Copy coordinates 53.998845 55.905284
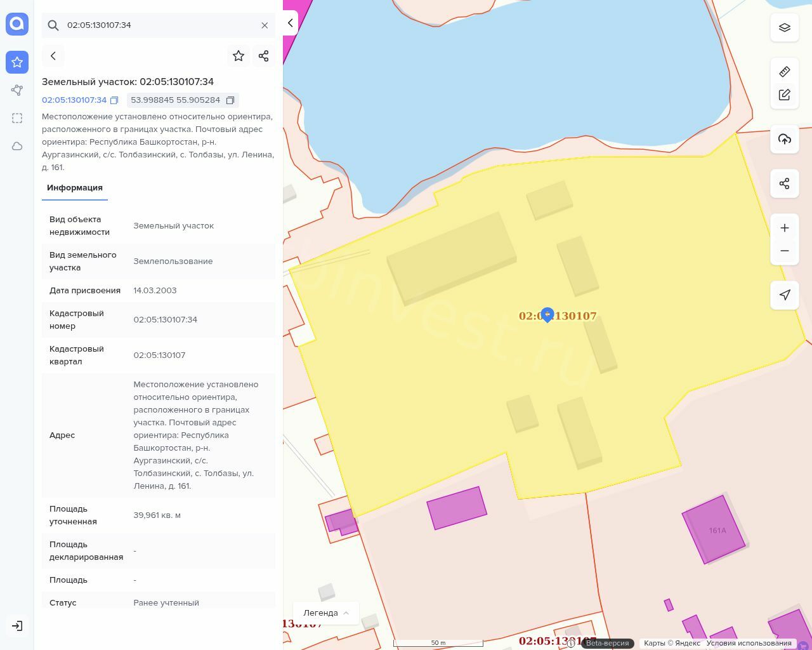Screen dimensions: 812x650 [x=230, y=100]
